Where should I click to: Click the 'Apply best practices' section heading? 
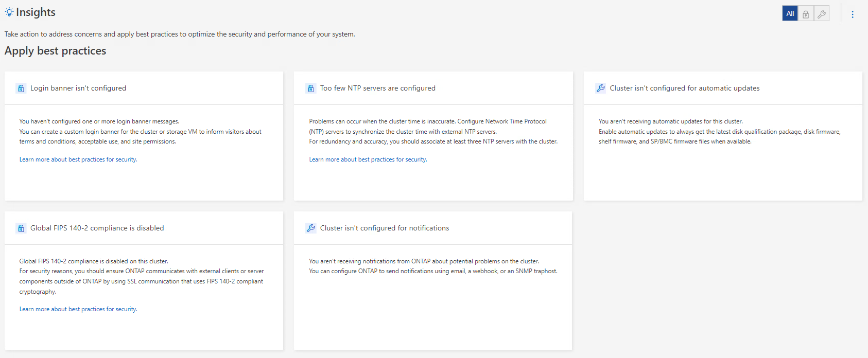click(x=56, y=51)
